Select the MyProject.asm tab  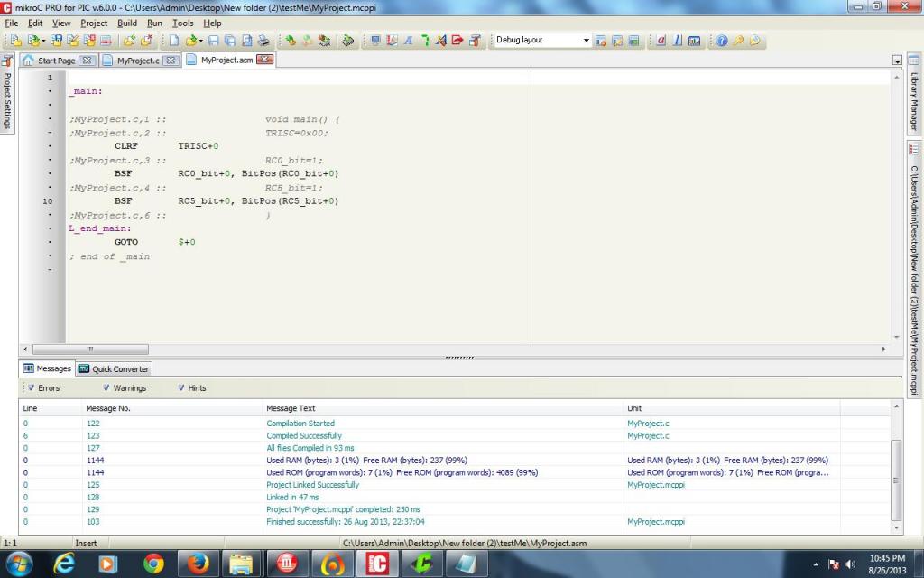pyautogui.click(x=226, y=60)
